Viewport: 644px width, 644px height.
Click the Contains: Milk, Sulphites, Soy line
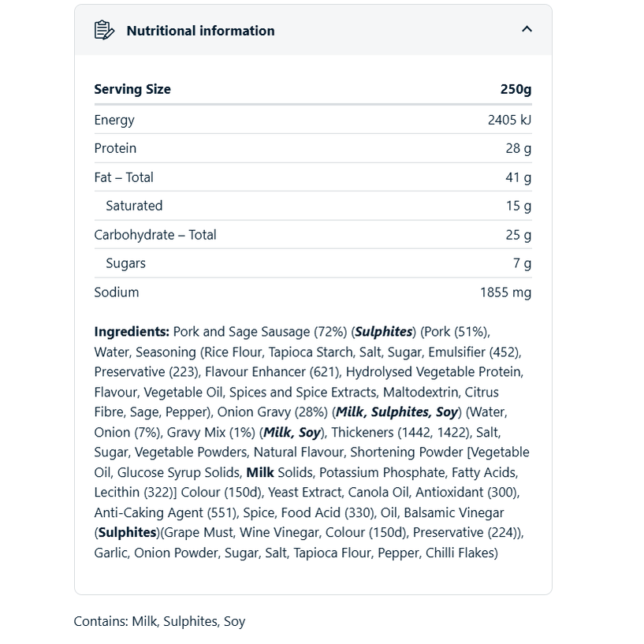click(159, 621)
